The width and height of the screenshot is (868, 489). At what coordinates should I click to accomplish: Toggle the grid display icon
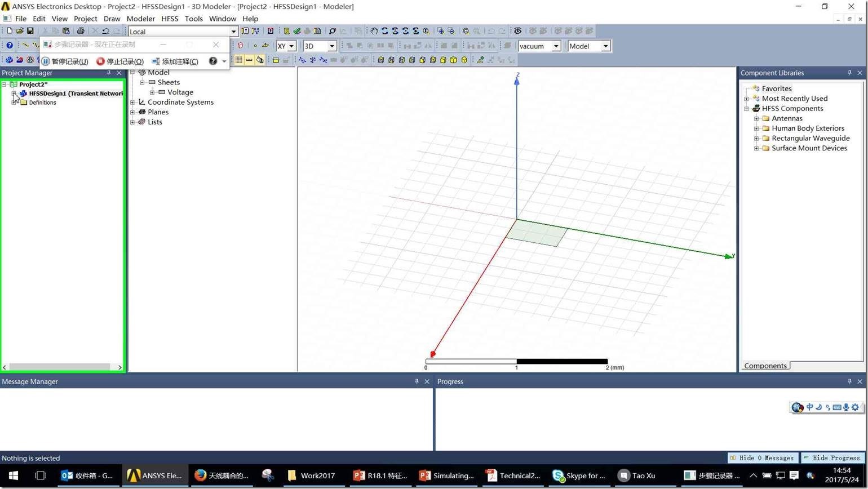238,60
